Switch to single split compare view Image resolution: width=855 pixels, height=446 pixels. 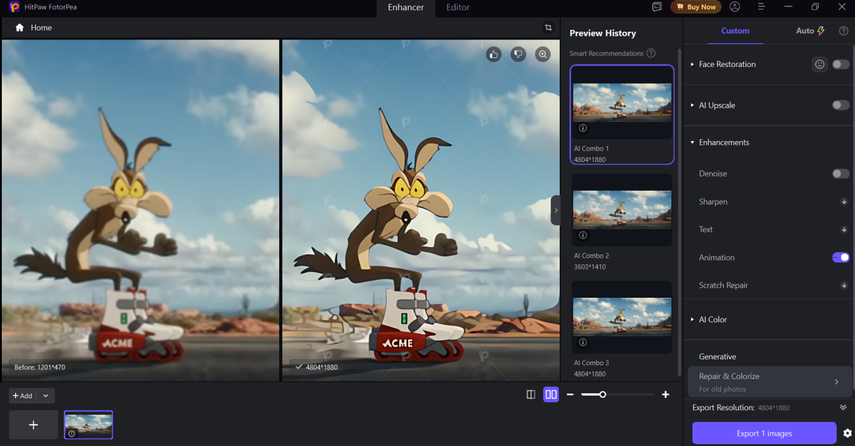531,395
